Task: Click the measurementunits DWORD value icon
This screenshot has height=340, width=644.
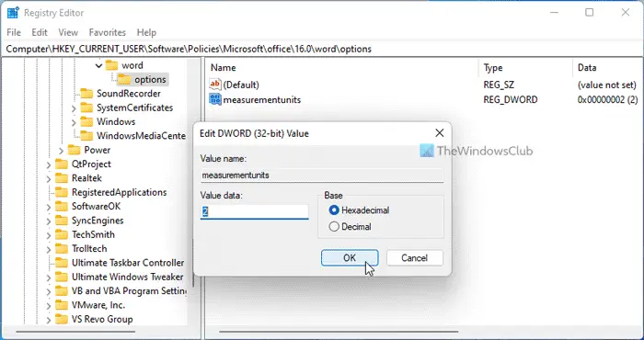Action: (215, 99)
